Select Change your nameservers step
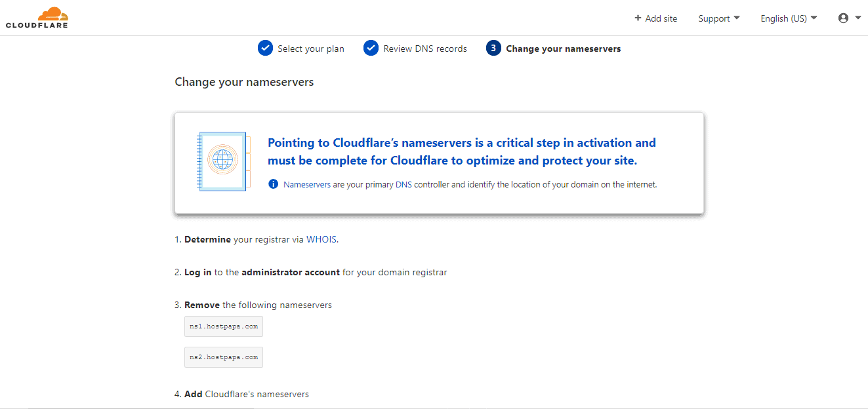This screenshot has width=868, height=409. pyautogui.click(x=563, y=49)
